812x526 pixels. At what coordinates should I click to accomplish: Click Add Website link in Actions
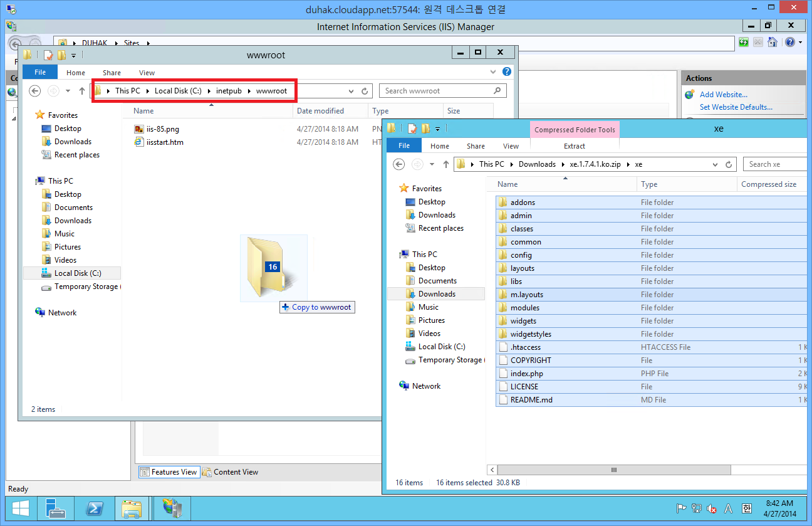tap(724, 95)
